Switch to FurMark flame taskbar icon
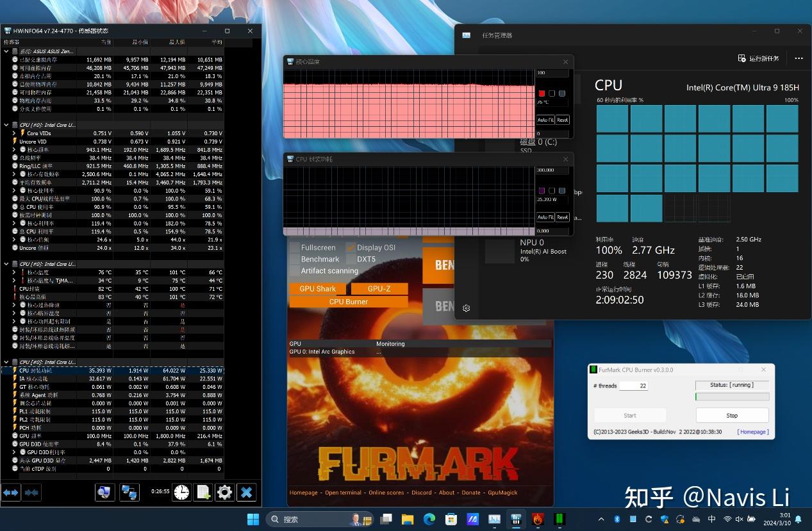This screenshot has width=812, height=531. 538,519
